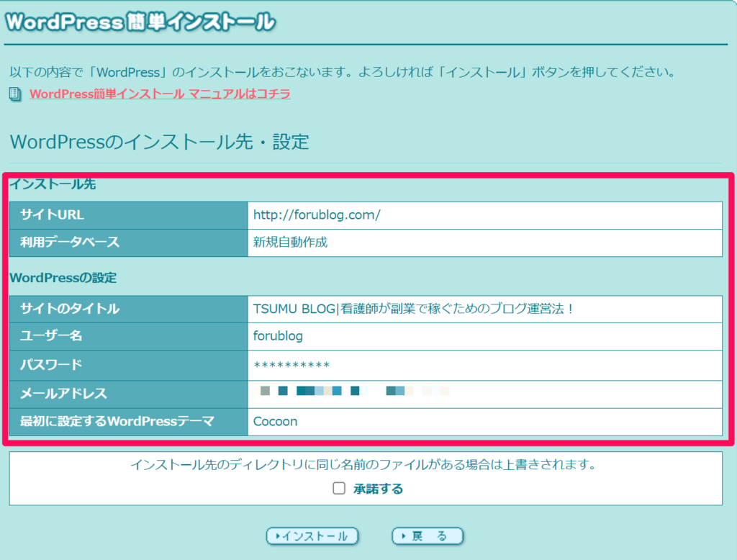This screenshot has width=737, height=560.
Task: Click the サイトURL row header
Action: [x=53, y=214]
